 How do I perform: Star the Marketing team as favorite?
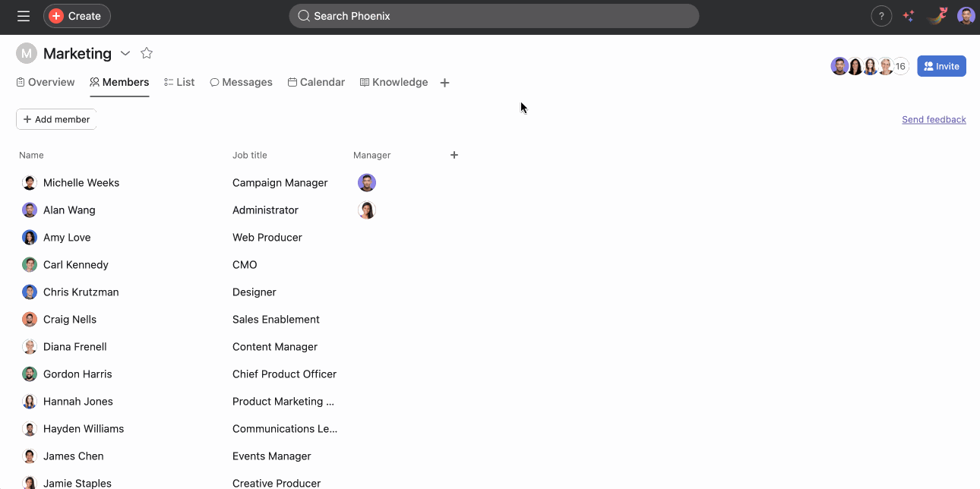click(147, 53)
